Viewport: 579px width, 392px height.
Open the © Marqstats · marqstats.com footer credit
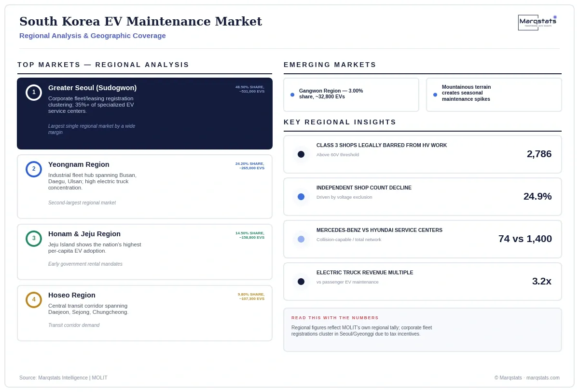527,378
